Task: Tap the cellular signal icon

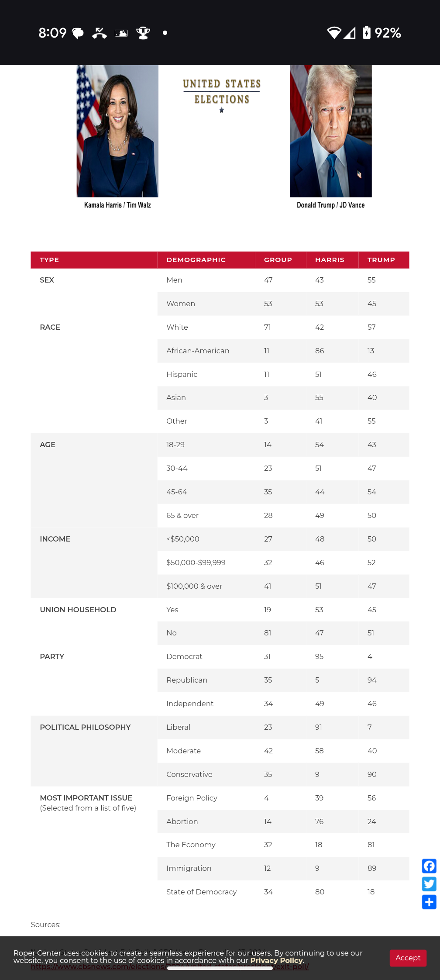Action: (350, 33)
